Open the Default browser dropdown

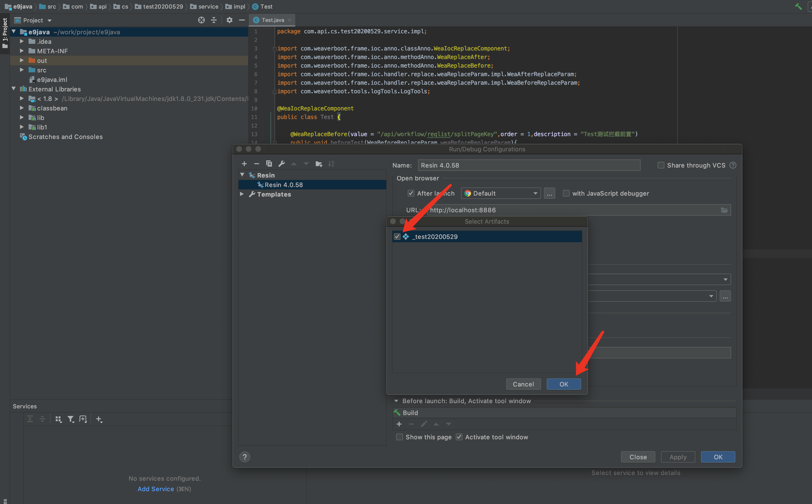500,193
